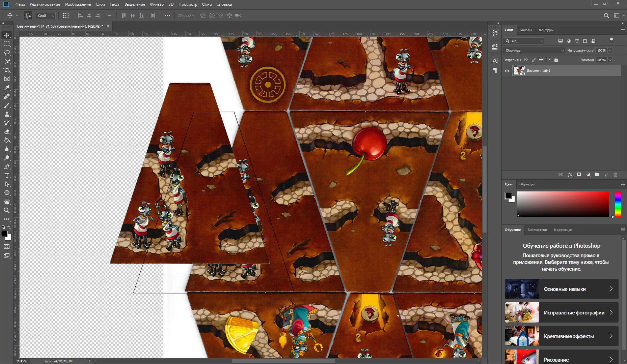Viewport: 627px width, 364px height.
Task: Select the Healing Brush tool
Action: pos(7,96)
